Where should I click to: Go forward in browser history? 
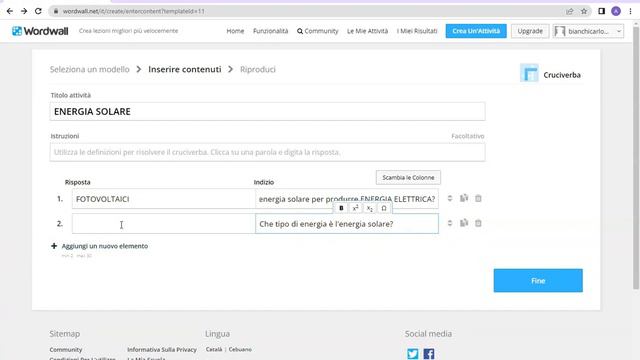[x=24, y=11]
